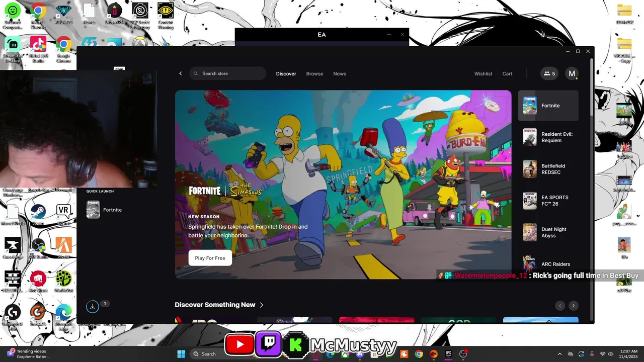This screenshot has height=362, width=644.
Task: Click the EA window title bar
Action: click(x=322, y=35)
